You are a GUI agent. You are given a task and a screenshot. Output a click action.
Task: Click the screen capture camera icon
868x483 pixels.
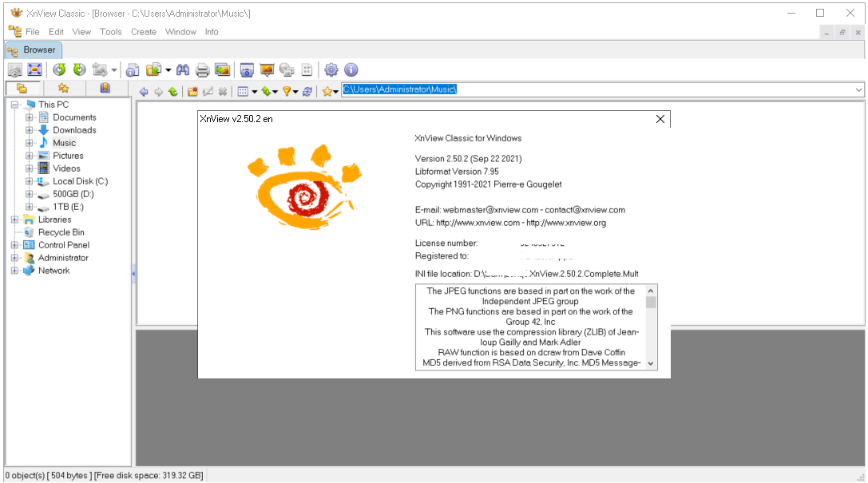point(247,69)
